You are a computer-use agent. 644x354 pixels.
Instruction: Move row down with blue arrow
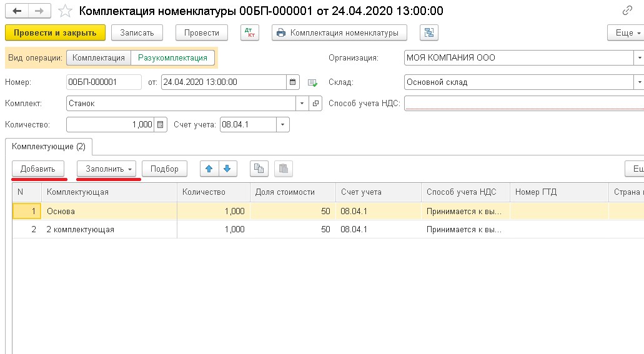(227, 169)
